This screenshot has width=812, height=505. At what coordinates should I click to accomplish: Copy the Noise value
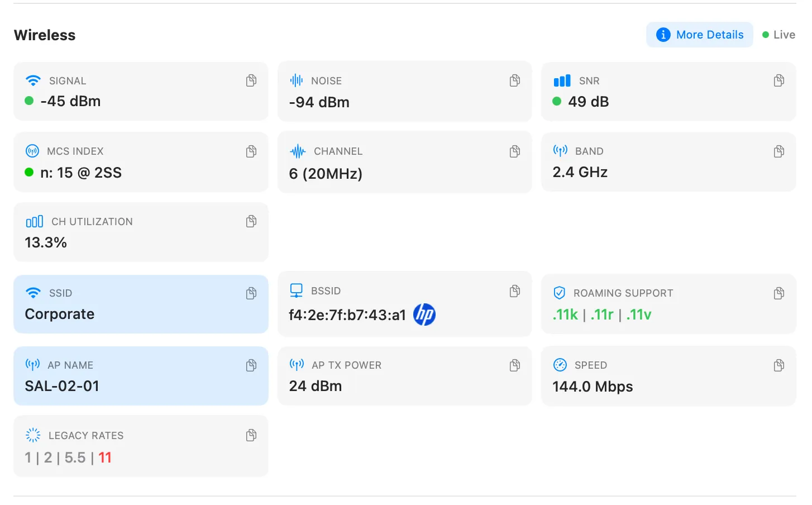pos(515,81)
